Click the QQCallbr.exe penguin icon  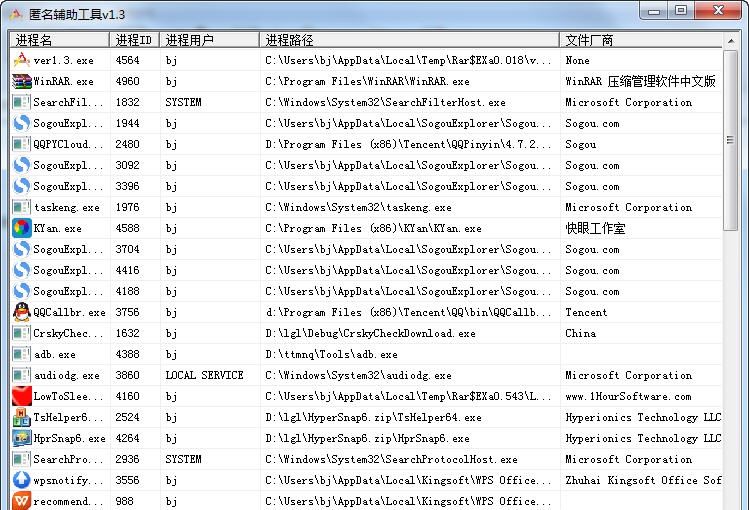21,312
